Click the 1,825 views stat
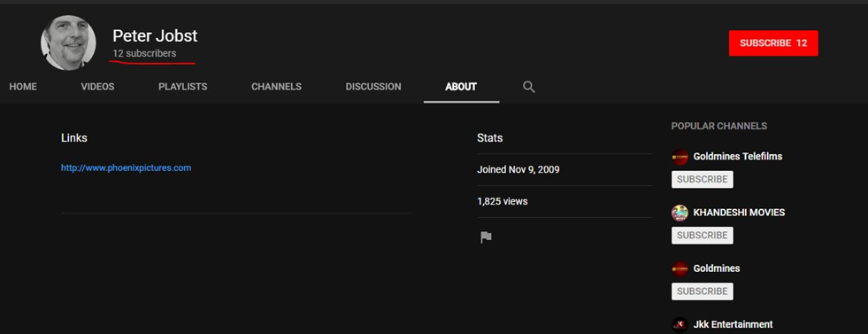Viewport: 868px width, 334px height. (x=502, y=202)
